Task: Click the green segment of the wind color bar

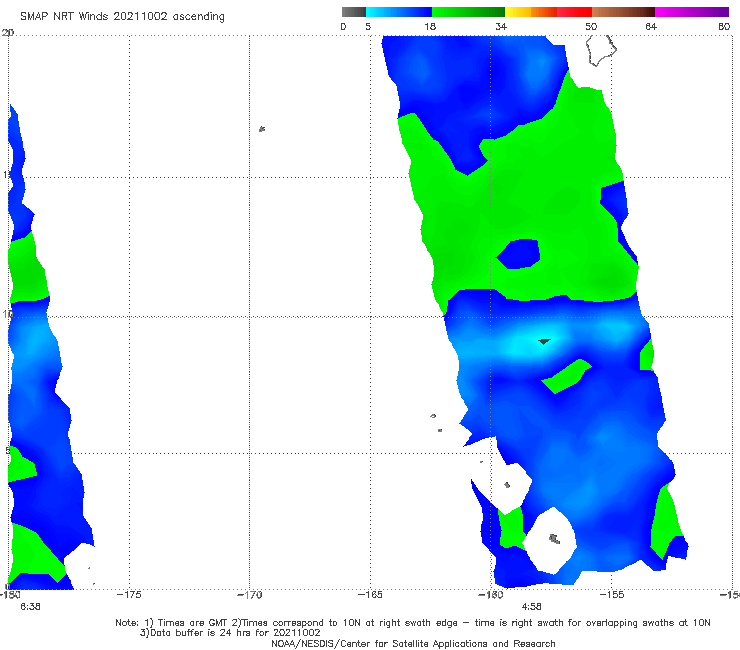Action: coord(468,12)
